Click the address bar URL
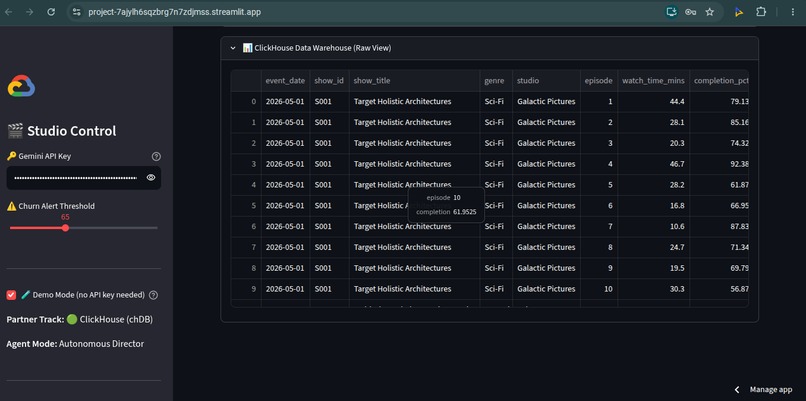The height and width of the screenshot is (401, 806). point(174,12)
